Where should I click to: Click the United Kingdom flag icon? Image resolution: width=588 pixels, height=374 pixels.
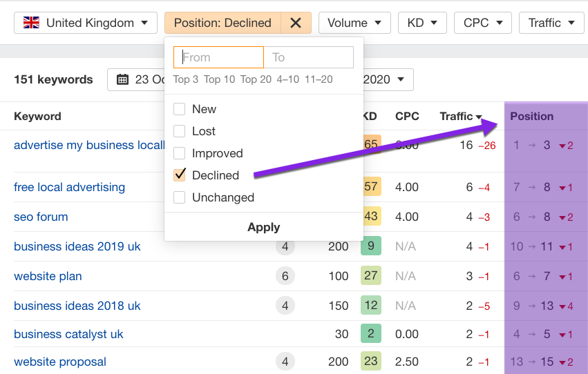pos(31,23)
